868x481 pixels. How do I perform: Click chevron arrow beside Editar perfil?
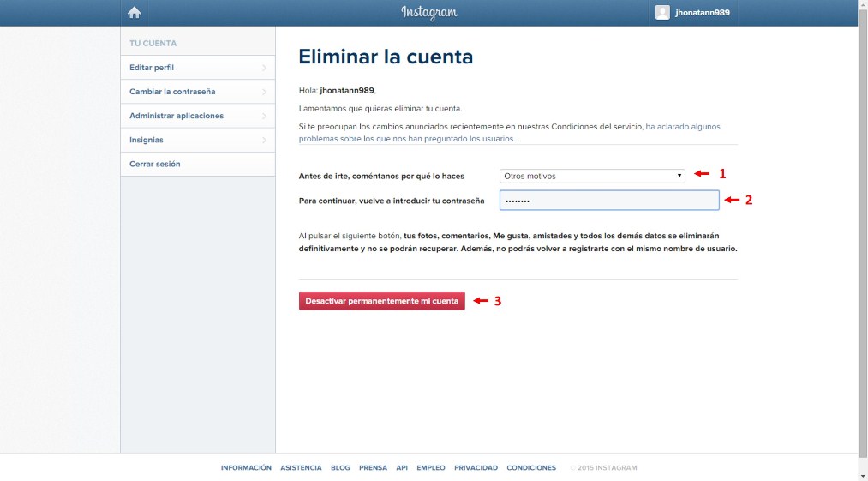264,68
